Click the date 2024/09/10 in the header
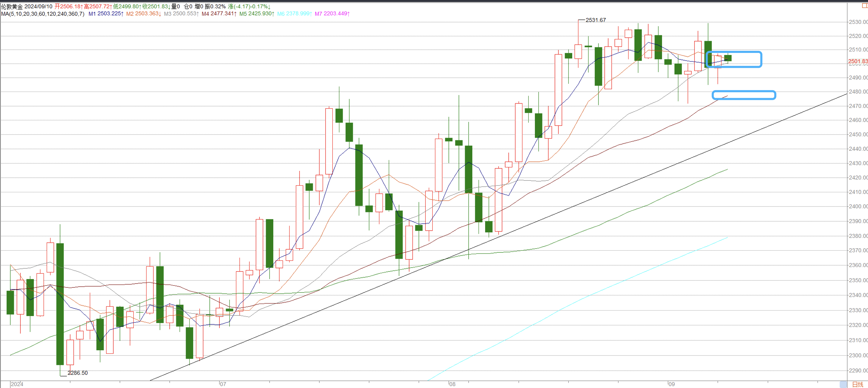This screenshot has width=868, height=388. [x=38, y=7]
